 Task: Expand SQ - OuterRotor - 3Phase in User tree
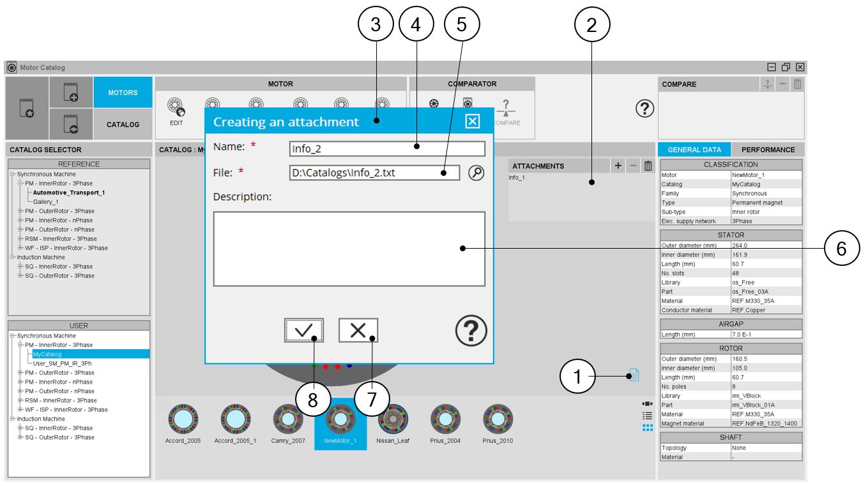tap(20, 437)
